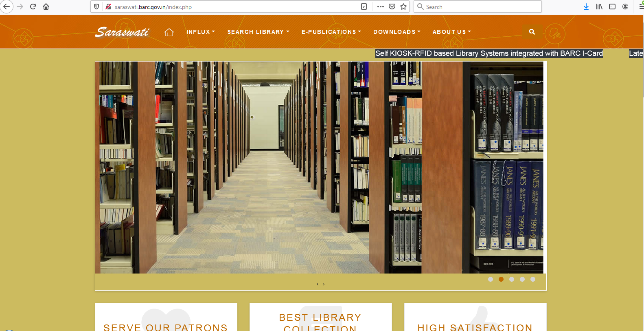Bookmark this page with star
Viewport: 644px width, 331px height.
[x=403, y=7]
